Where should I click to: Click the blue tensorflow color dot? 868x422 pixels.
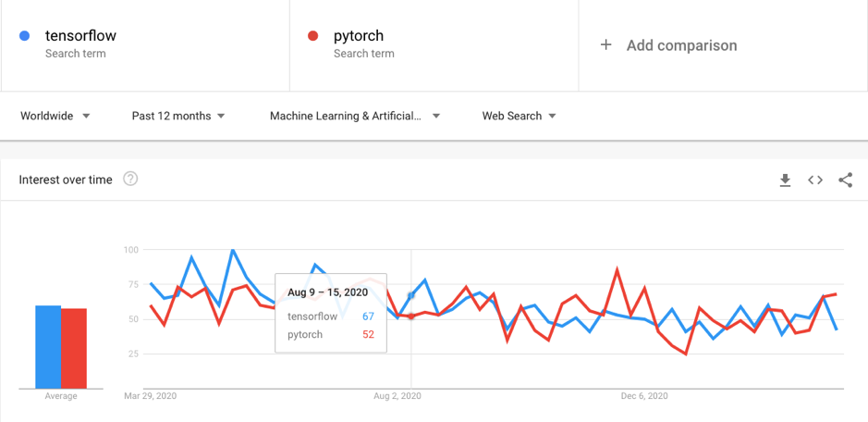[26, 36]
